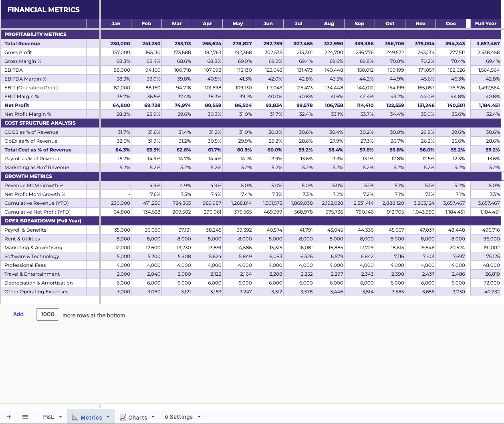
Task: Click the FINANCIAL METRICS title cell
Action: (x=44, y=10)
